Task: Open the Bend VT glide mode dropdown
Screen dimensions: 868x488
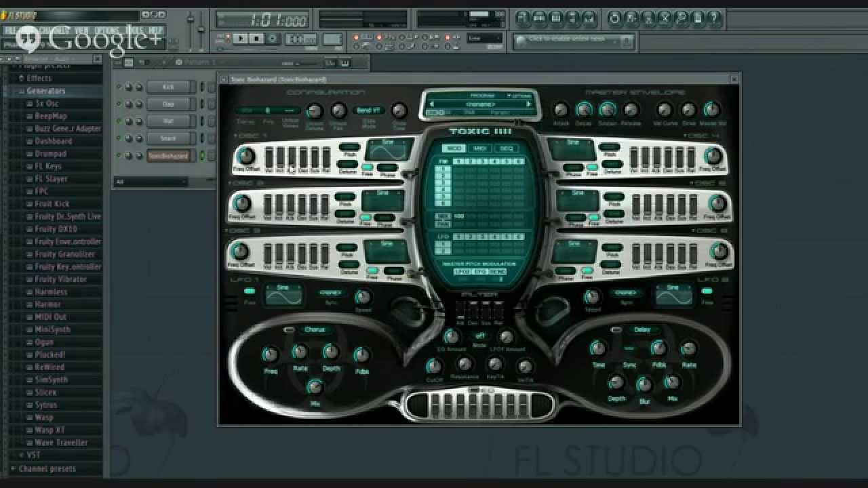Action: click(x=368, y=110)
